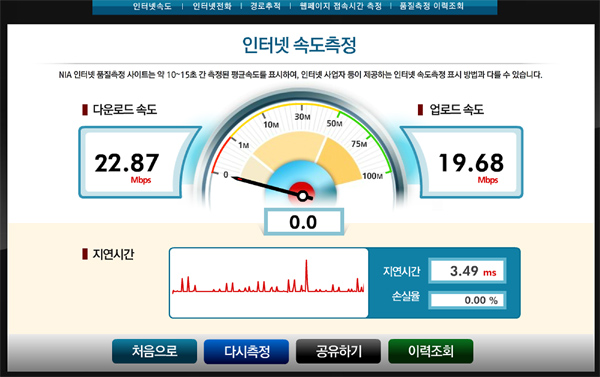Click the red marker beside 다운로드 속도
The width and height of the screenshot is (600, 377).
pyautogui.click(x=85, y=110)
